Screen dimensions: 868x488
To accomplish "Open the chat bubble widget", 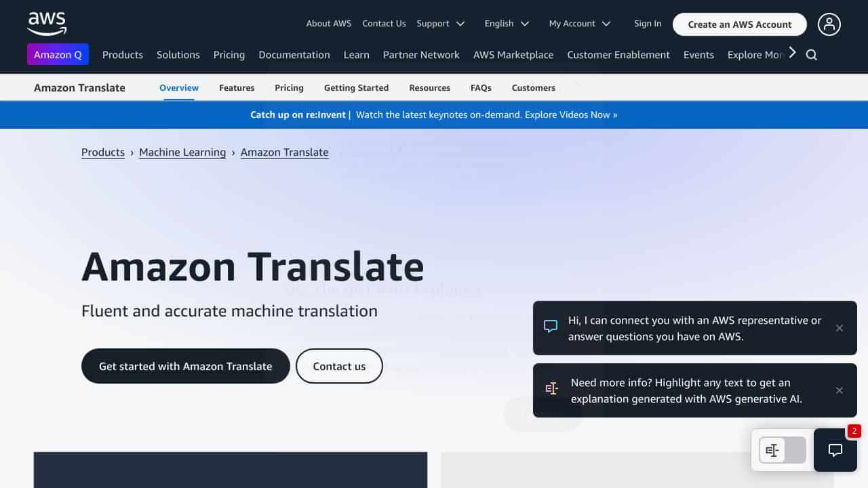I will click(x=835, y=450).
